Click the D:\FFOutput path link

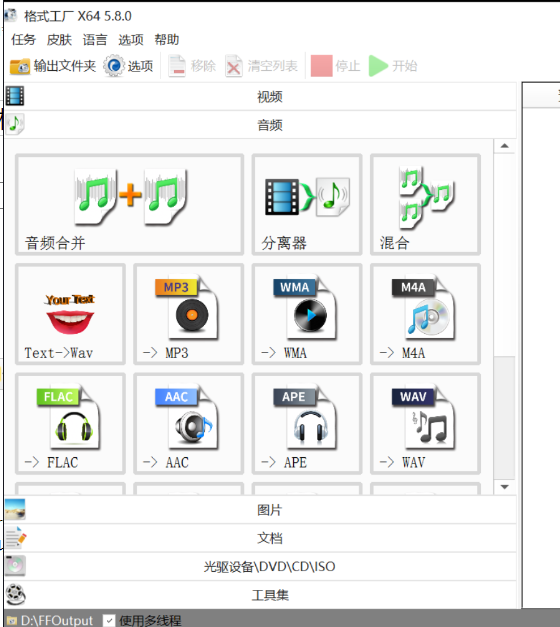(x=56, y=621)
